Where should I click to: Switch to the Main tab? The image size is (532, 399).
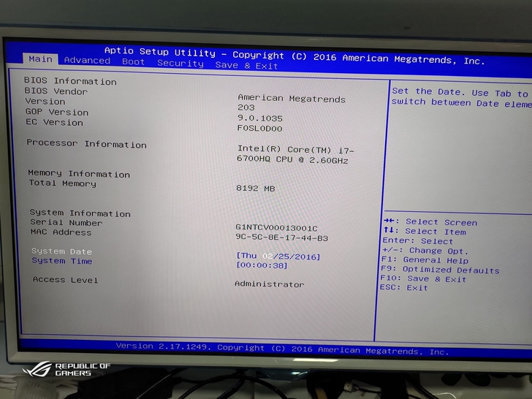pos(40,59)
